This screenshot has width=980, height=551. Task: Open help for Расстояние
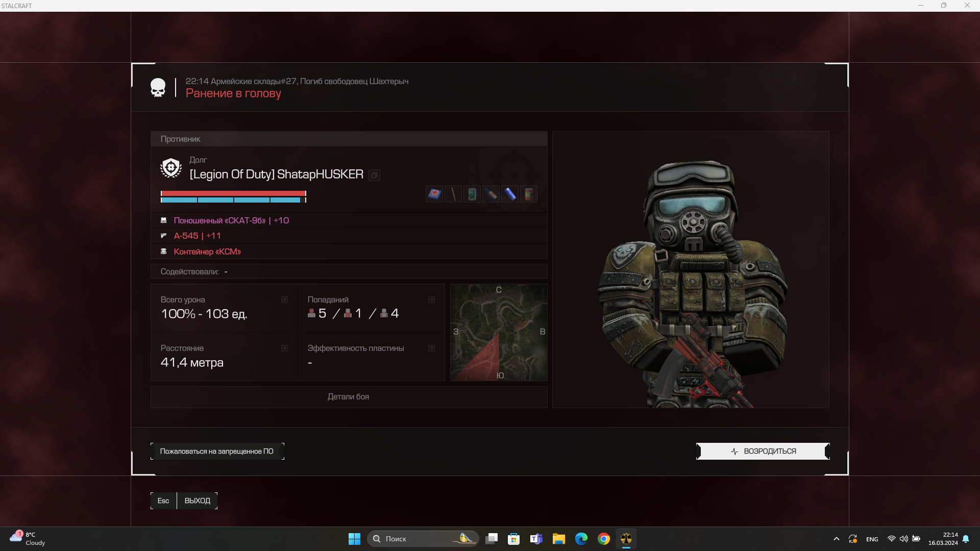284,348
